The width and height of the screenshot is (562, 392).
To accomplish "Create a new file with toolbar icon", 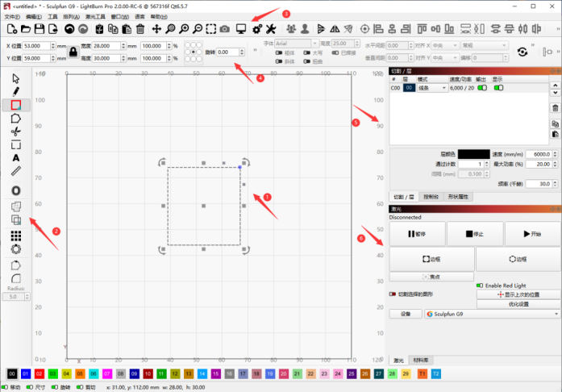I will click(x=12, y=29).
